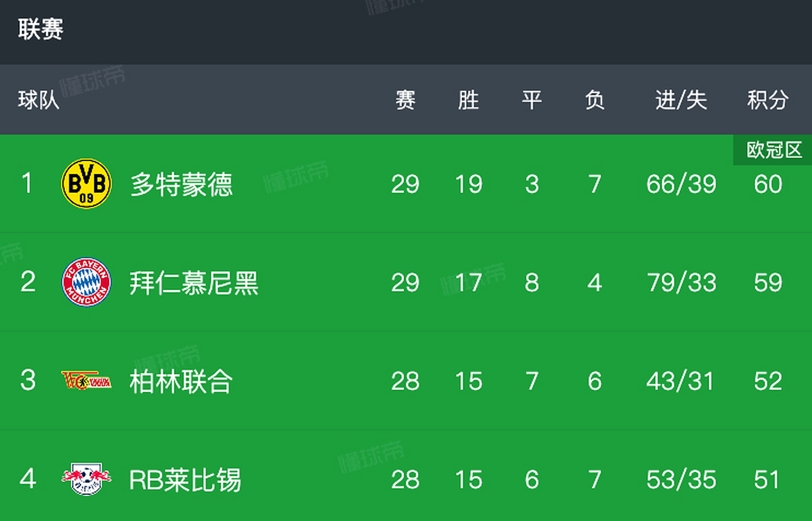This screenshot has height=521, width=812.
Task: Click the RB Leipzig club logo
Action: tap(86, 479)
